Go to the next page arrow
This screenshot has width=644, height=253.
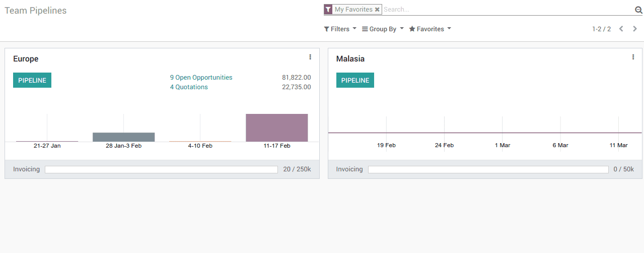point(635,29)
